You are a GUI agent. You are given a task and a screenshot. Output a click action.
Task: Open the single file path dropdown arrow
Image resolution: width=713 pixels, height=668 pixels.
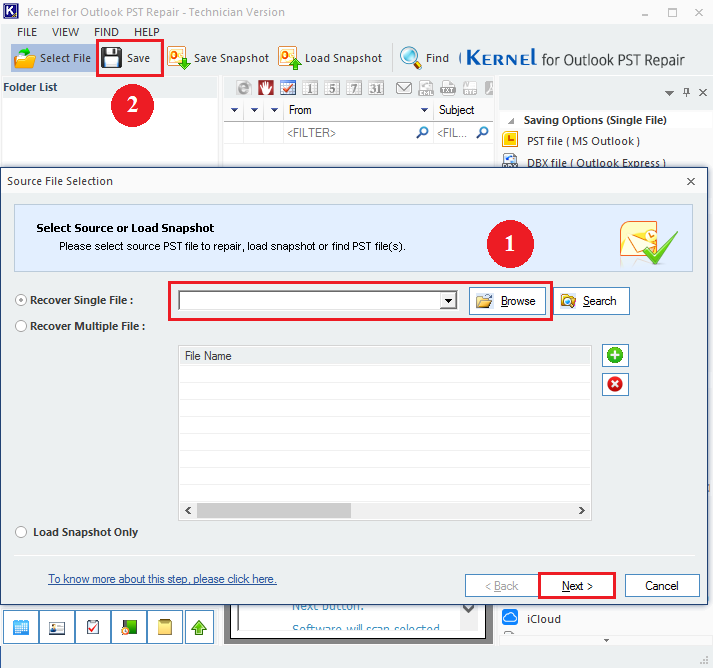tap(448, 301)
